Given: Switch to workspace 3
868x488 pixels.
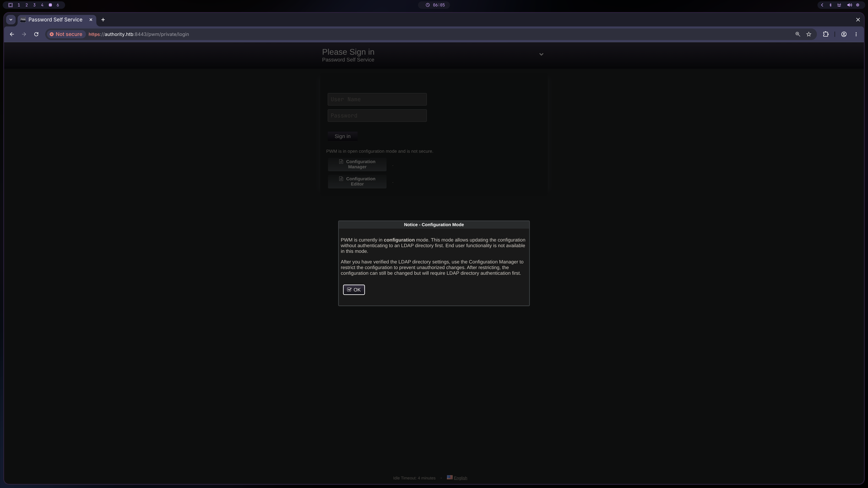Looking at the screenshot, I should 34,5.
